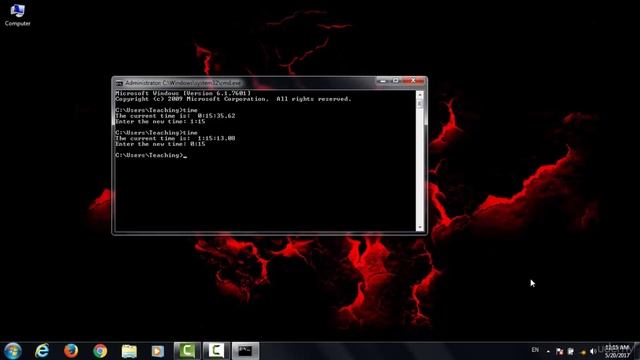Show hidden system tray icons
640x360 pixels.
pyautogui.click(x=548, y=351)
